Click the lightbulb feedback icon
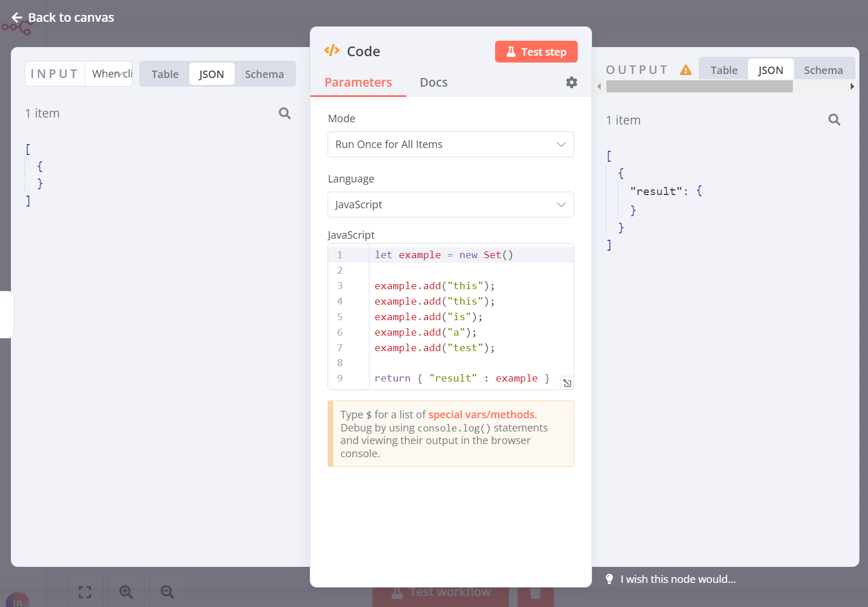 pyautogui.click(x=609, y=579)
